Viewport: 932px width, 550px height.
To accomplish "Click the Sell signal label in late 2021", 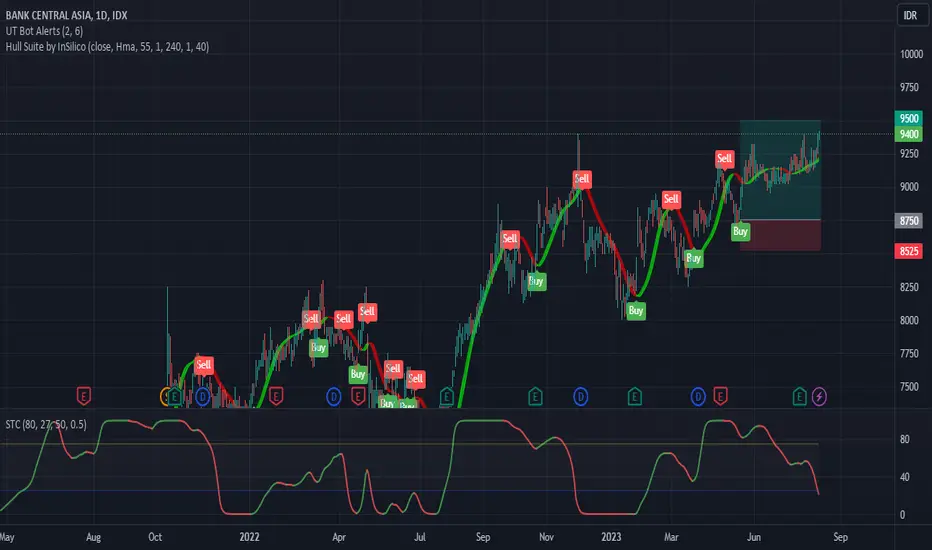I will [204, 365].
